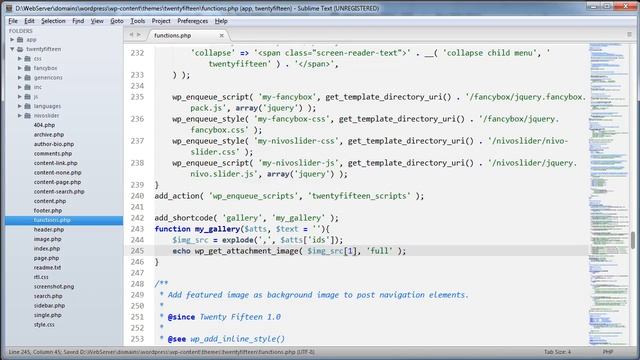Click the languages folder icon
640x360 pixels.
[x=27, y=106]
